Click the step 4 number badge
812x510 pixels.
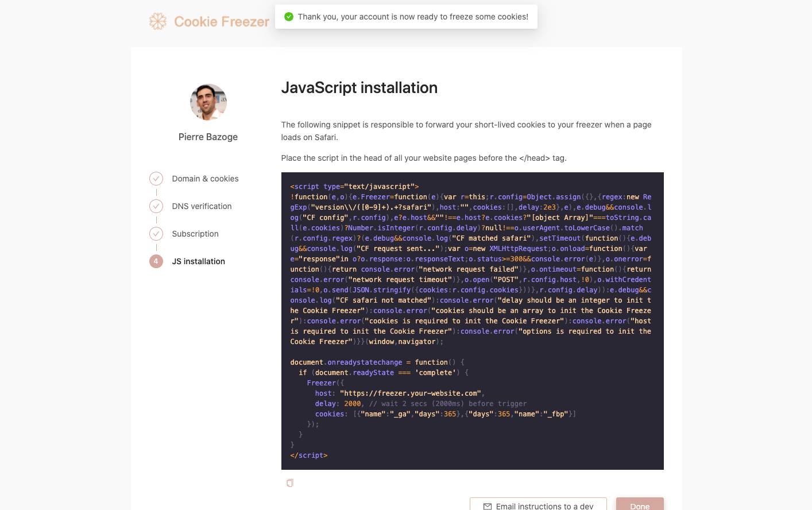(x=156, y=261)
